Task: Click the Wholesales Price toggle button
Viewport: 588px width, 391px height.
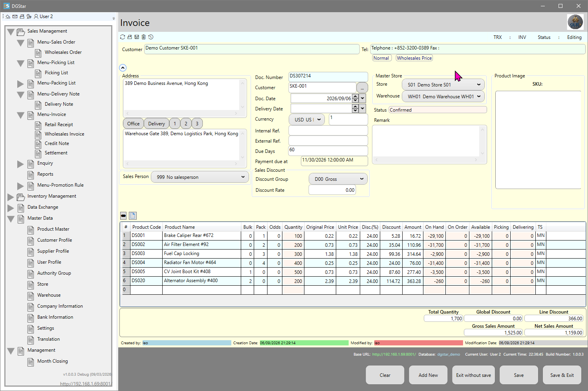Action: [414, 58]
